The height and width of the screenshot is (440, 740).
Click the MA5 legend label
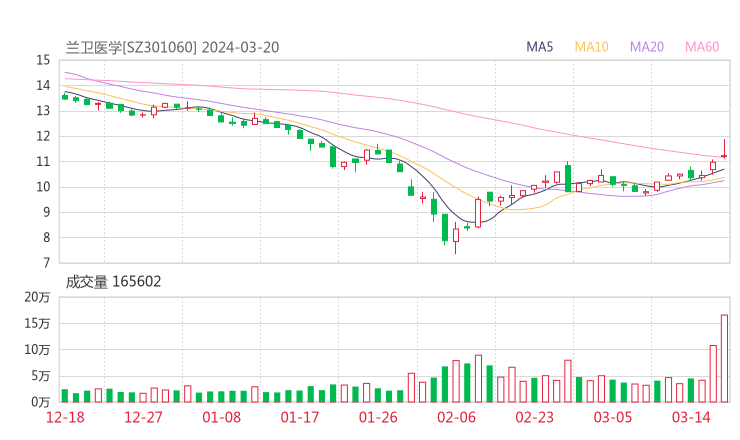[x=539, y=47]
